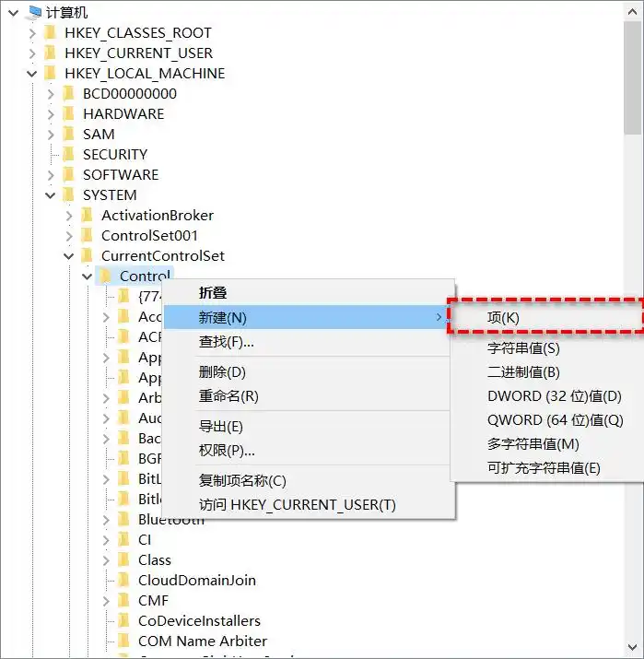Image resolution: width=644 pixels, height=659 pixels.
Task: Click the open Control folder icon
Action: [105, 277]
